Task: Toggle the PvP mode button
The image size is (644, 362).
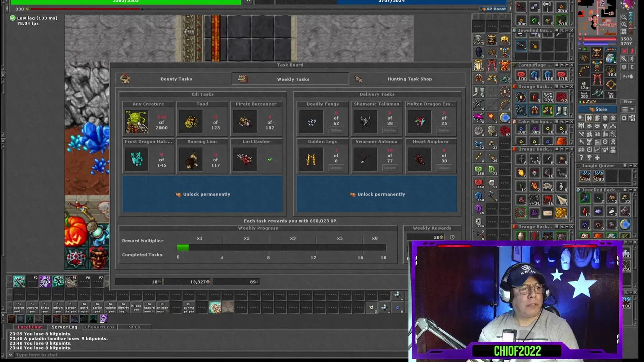Action: click(x=628, y=76)
